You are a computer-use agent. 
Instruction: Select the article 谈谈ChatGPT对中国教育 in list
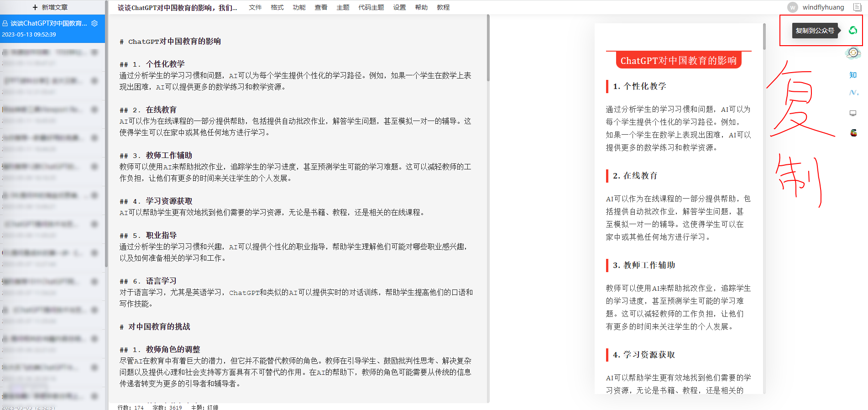52,29
